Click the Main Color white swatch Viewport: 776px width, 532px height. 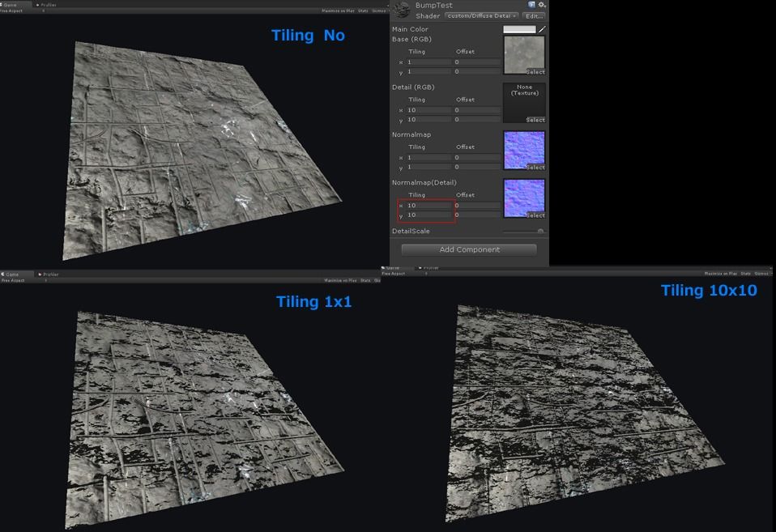pyautogui.click(x=519, y=29)
